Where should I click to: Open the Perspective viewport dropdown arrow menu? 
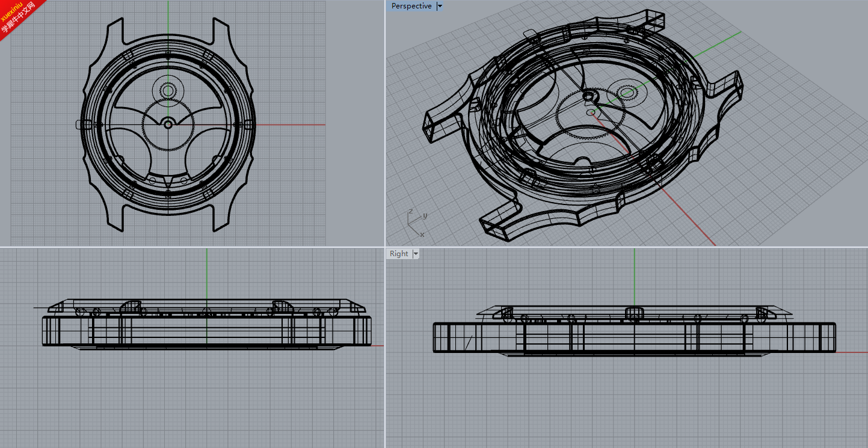tap(440, 6)
